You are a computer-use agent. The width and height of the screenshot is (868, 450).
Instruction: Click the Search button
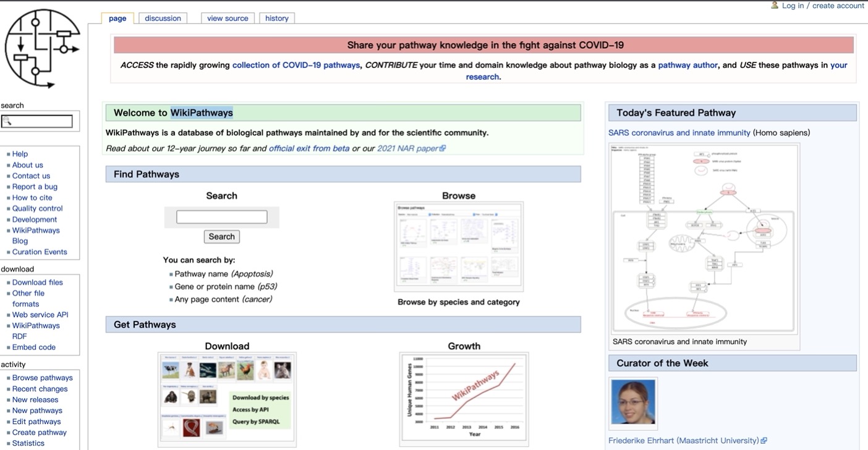[222, 237]
